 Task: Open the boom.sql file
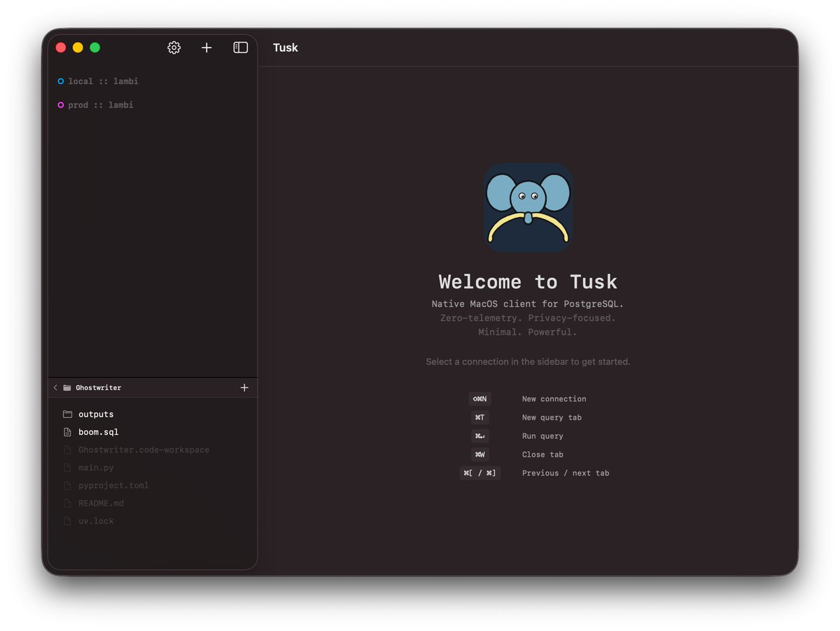click(99, 432)
